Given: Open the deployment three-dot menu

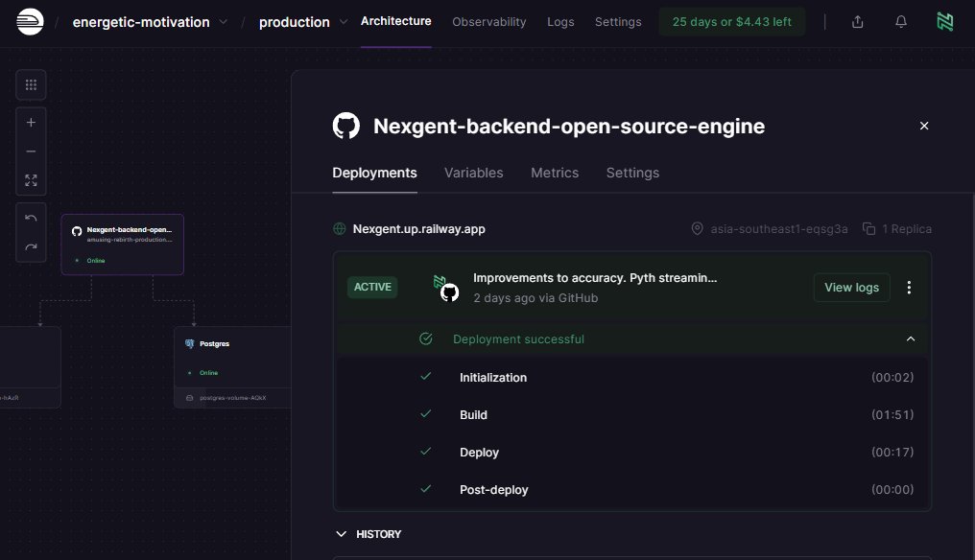Looking at the screenshot, I should [x=909, y=287].
